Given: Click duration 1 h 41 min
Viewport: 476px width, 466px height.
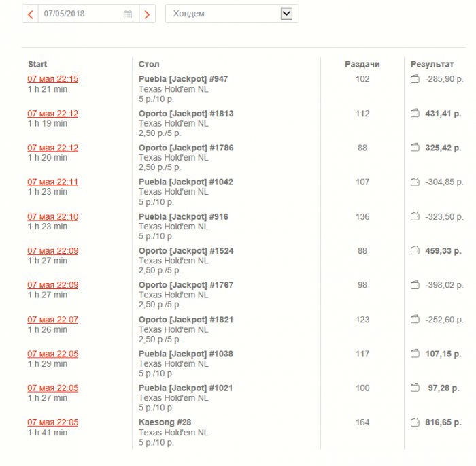Looking at the screenshot, I should pos(48,432).
